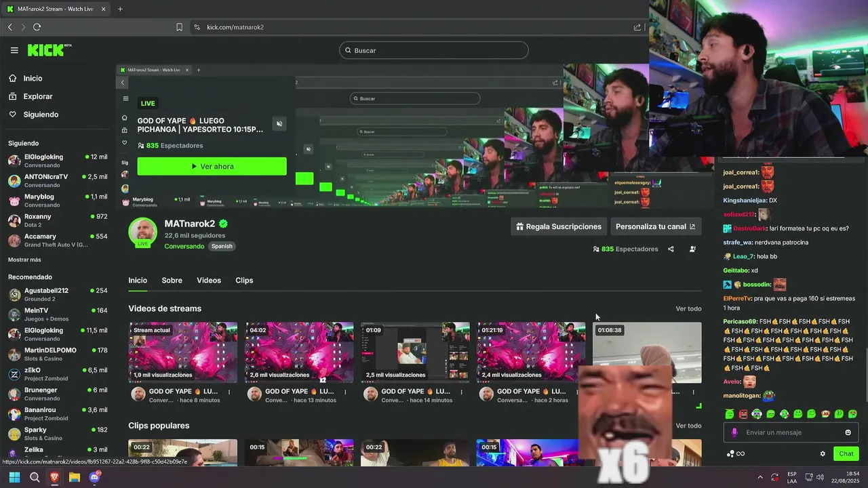The width and height of the screenshot is (868, 488).
Task: Click the share icon in the address bar
Action: click(637, 27)
